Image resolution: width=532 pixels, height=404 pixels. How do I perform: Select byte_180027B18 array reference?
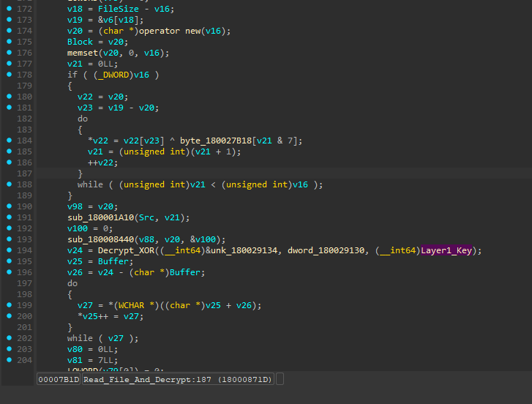(216, 141)
